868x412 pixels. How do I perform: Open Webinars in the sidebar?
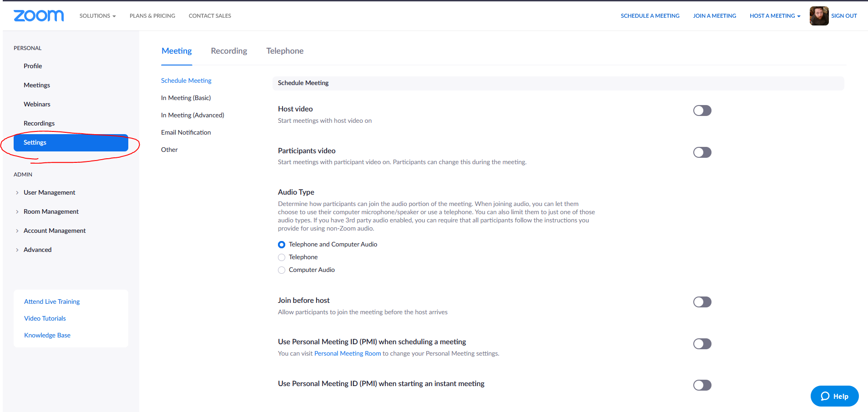tap(37, 104)
